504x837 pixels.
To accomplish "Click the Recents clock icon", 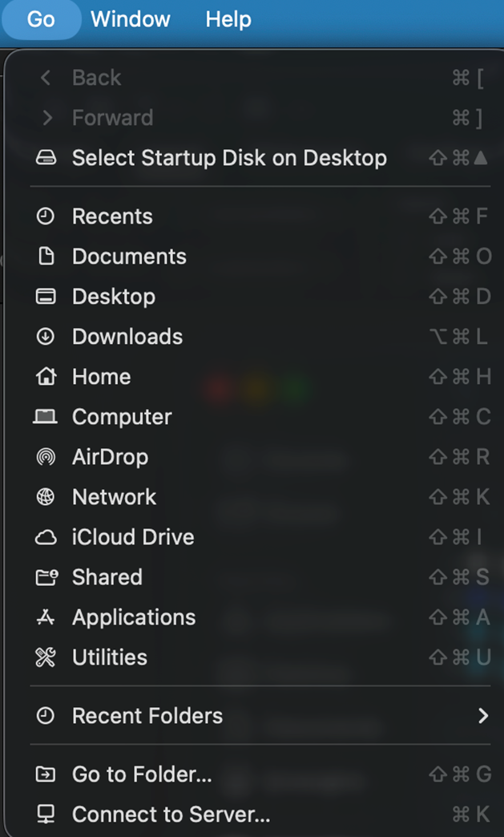I will pos(46,216).
